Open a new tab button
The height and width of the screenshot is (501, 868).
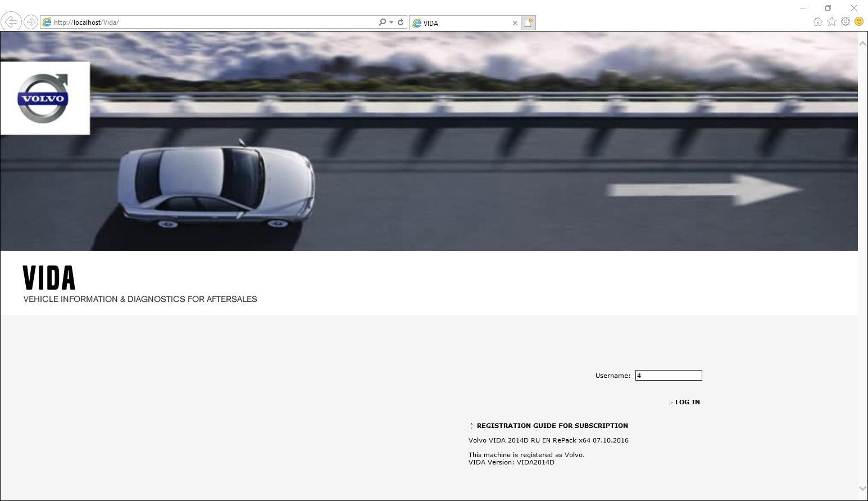[528, 23]
